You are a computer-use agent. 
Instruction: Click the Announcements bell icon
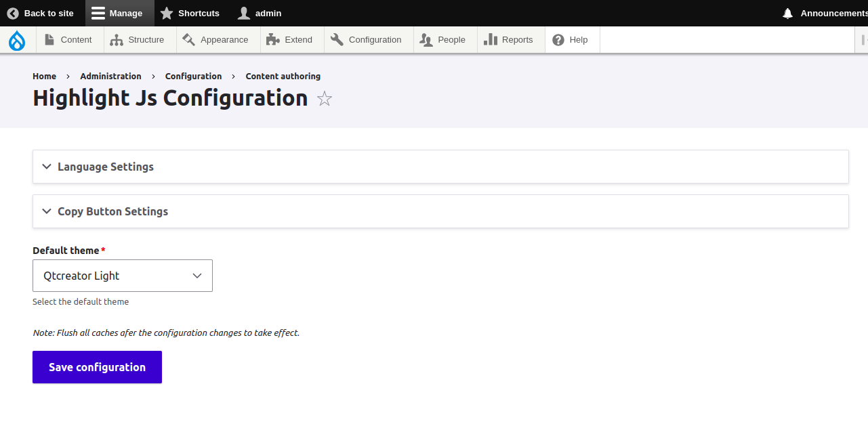[787, 13]
